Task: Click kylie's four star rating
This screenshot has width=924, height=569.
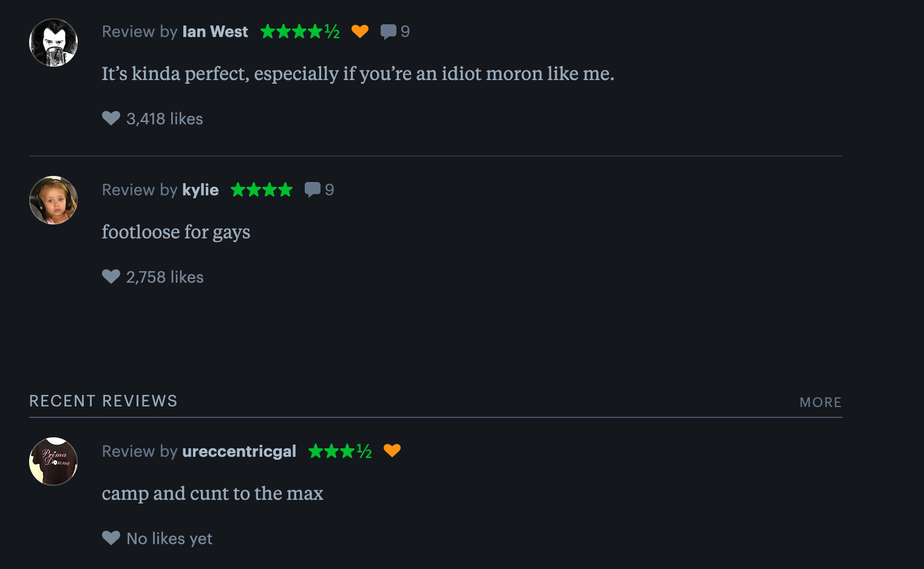Action: point(262,190)
